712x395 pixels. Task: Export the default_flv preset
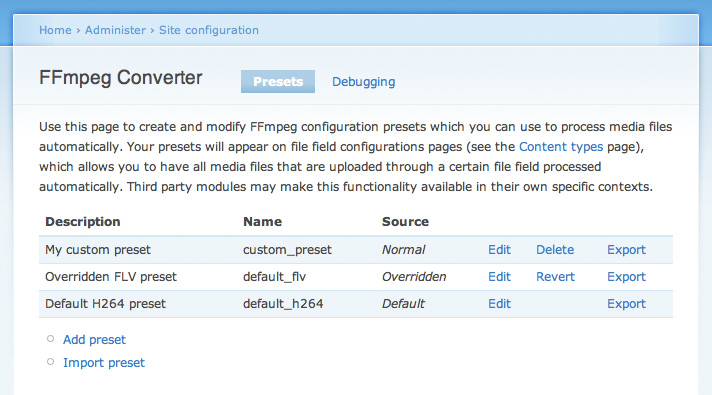tap(626, 277)
